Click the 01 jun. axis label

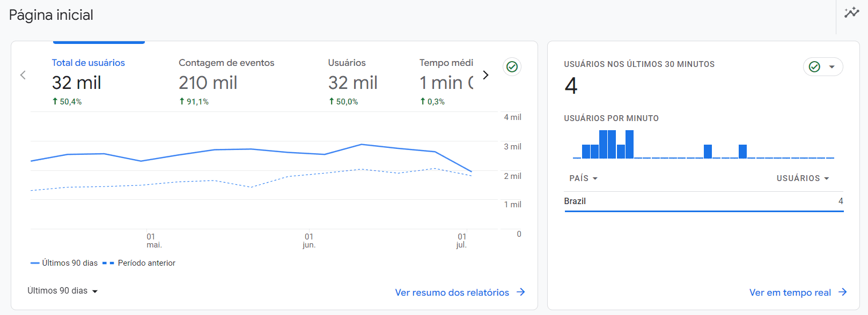309,241
